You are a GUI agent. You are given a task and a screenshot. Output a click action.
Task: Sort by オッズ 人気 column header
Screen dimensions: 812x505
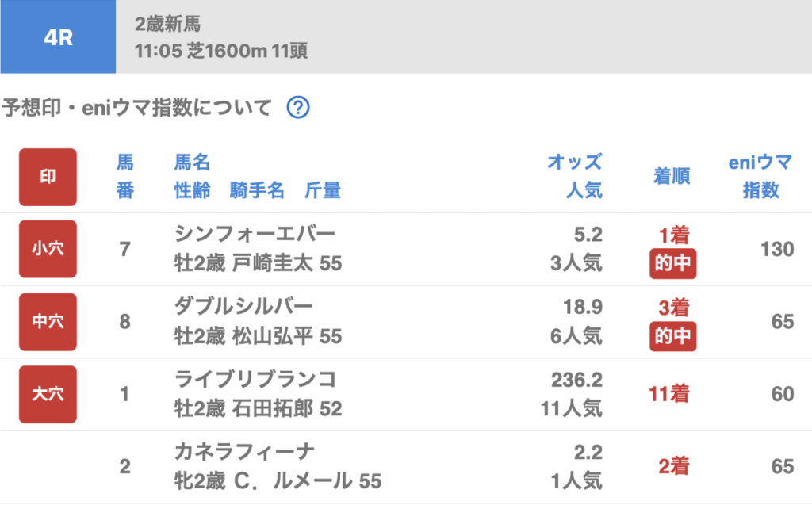[x=574, y=177]
